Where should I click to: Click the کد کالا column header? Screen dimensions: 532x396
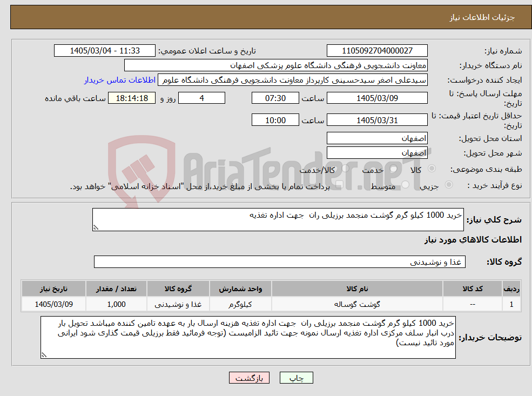coord(472,289)
